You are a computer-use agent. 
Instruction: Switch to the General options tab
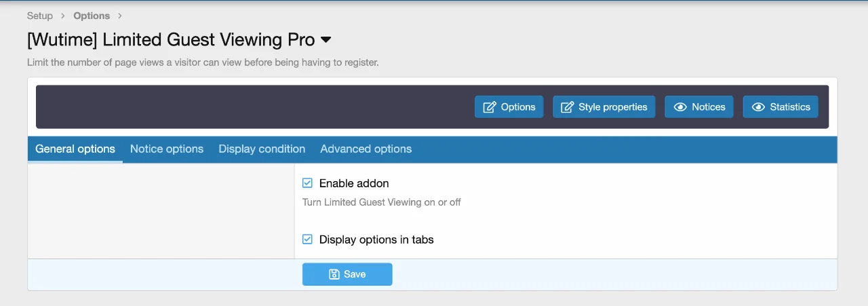75,149
